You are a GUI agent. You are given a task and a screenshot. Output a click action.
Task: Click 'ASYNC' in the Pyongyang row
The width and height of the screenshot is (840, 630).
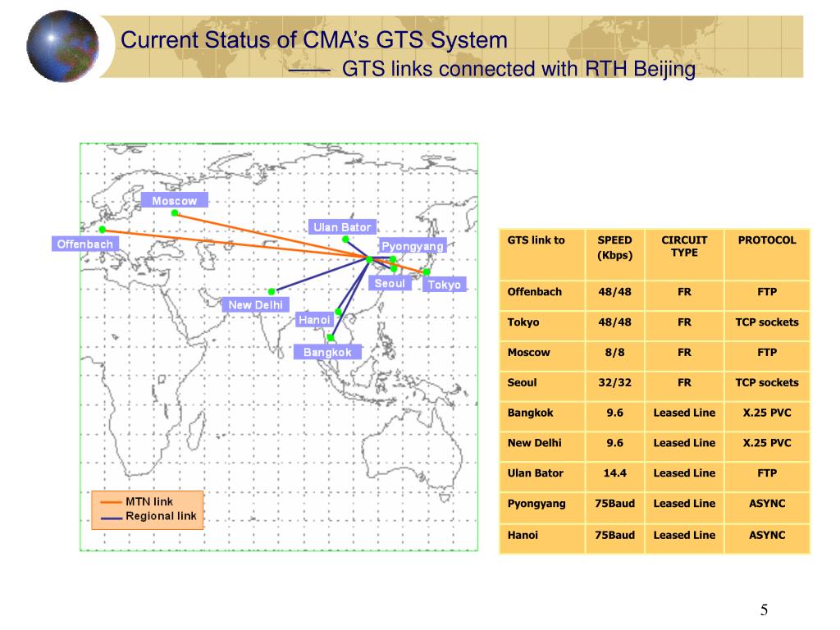coord(767,504)
